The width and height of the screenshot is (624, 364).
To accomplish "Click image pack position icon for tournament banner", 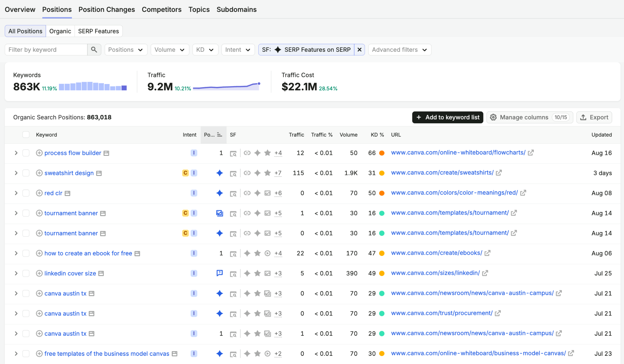I will [219, 213].
